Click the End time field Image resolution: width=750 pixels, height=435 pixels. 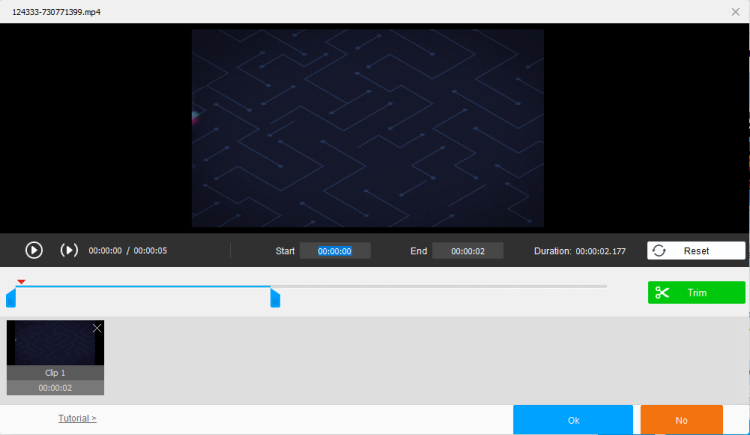(x=467, y=251)
